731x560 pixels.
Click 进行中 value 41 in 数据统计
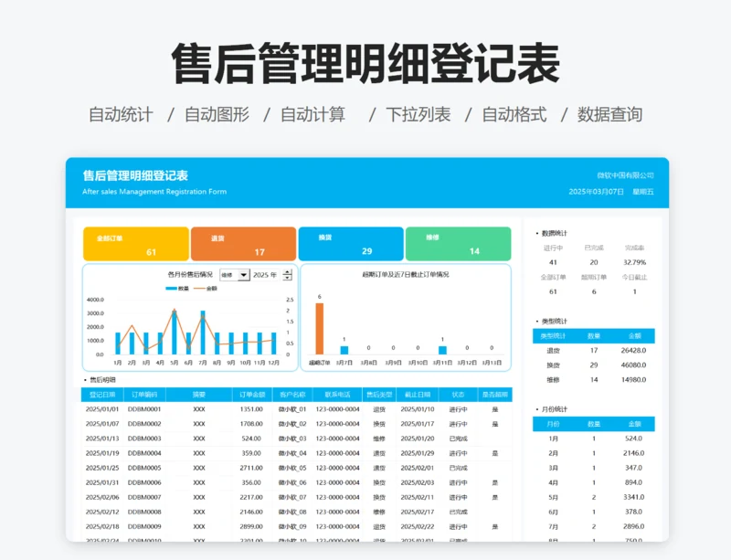(553, 262)
